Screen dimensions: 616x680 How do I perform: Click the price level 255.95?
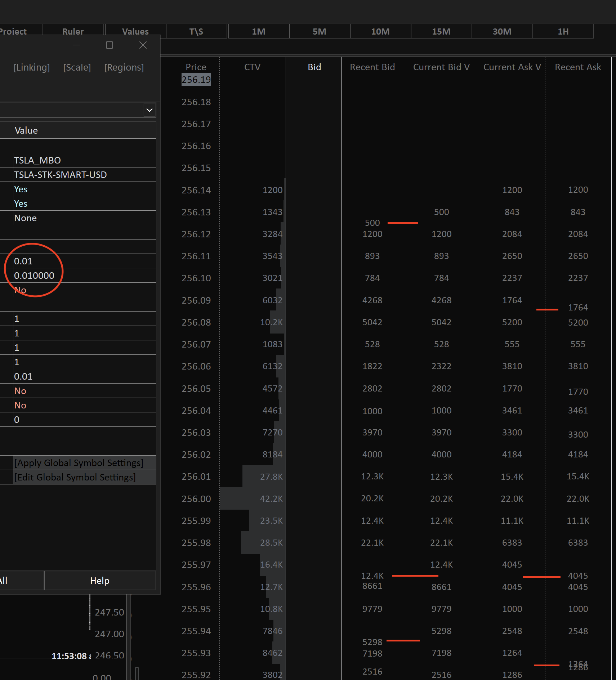click(x=196, y=609)
